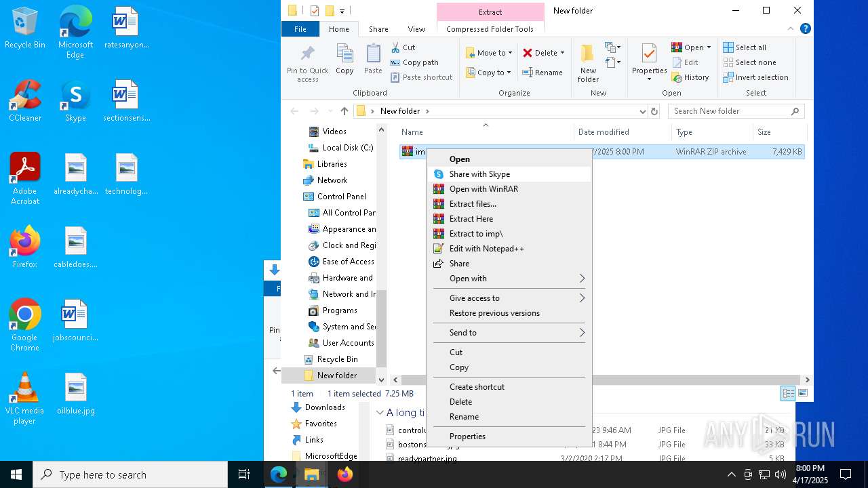Switch to the Share ribbon tab
Screen dimensions: 868x488
[x=378, y=29]
